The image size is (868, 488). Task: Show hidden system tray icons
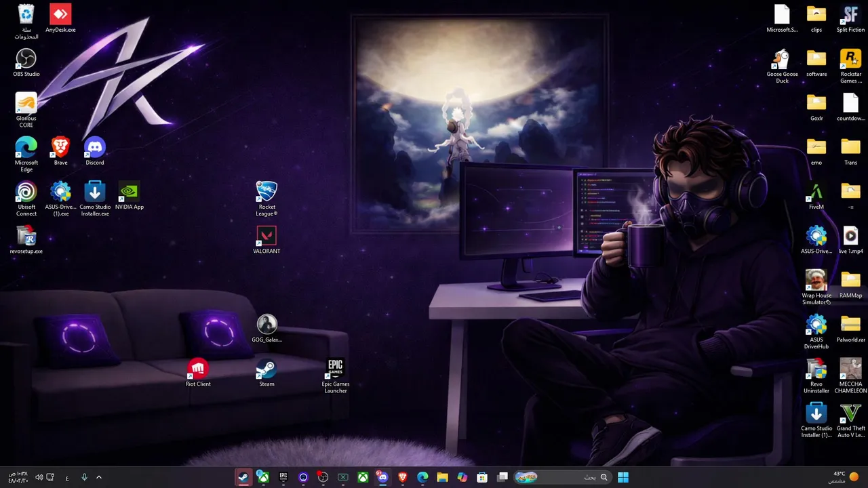click(99, 477)
